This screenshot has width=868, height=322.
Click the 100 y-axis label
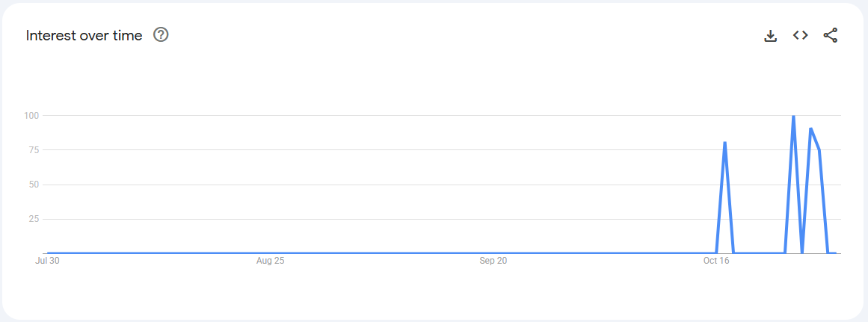31,116
